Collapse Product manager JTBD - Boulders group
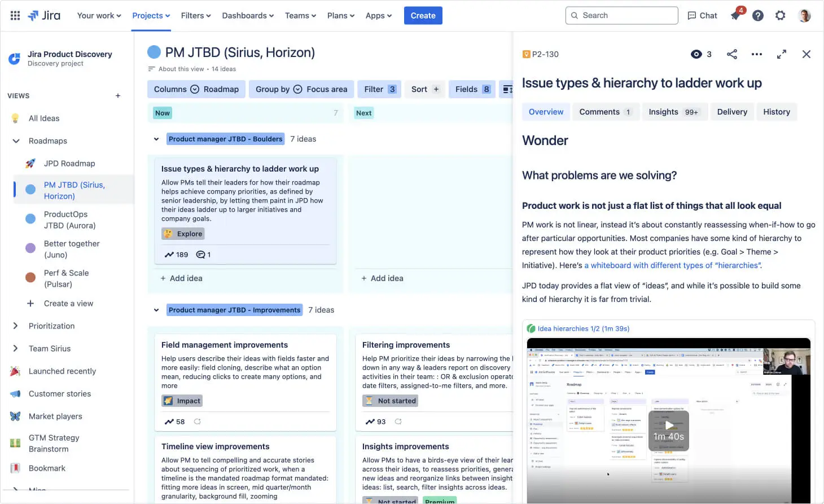This screenshot has width=824, height=504. (x=156, y=139)
